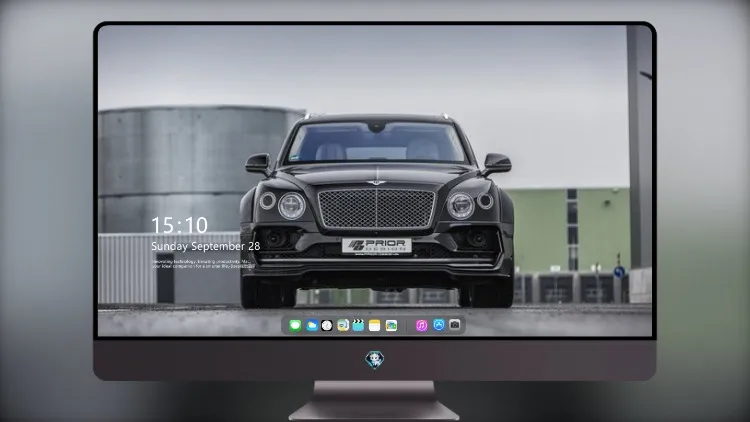
Task: Launch the pink iTunes music app
Action: point(421,325)
